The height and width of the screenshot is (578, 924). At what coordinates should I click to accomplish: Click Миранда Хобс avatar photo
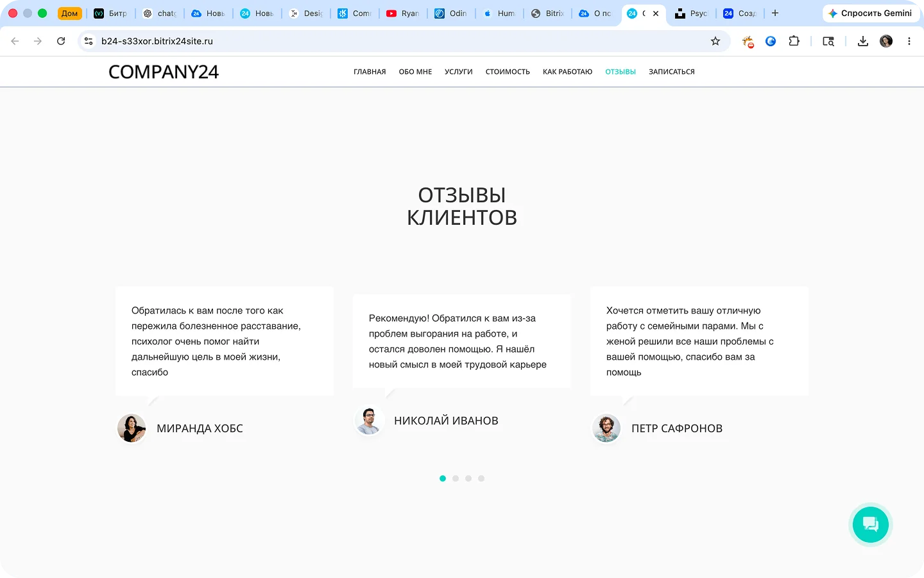tap(132, 428)
